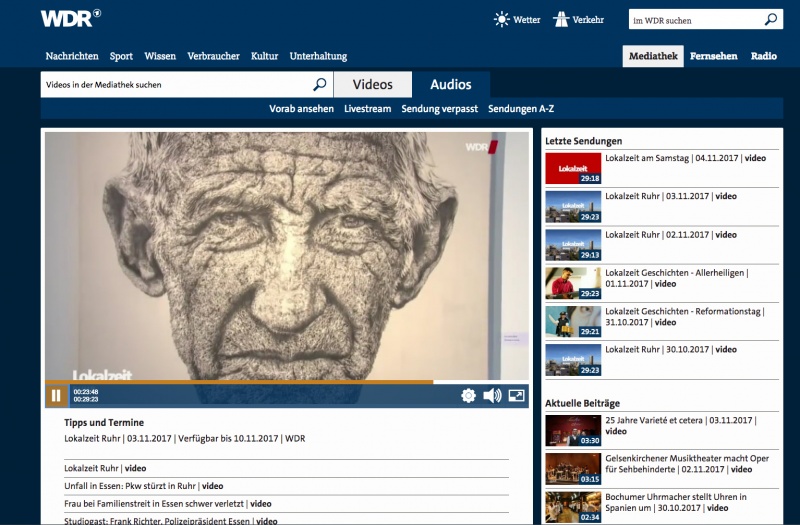The width and height of the screenshot is (800, 525).
Task: Open the Nachrichten menu item
Action: pos(72,56)
